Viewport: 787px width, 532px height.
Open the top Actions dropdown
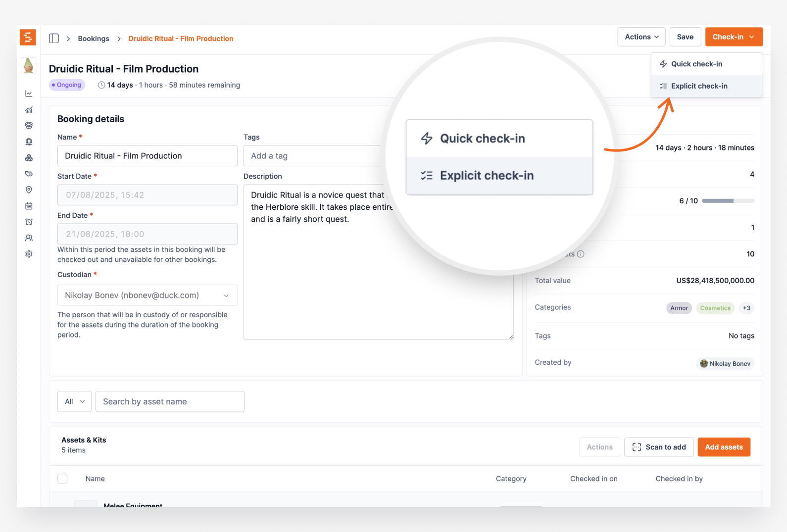pyautogui.click(x=641, y=37)
